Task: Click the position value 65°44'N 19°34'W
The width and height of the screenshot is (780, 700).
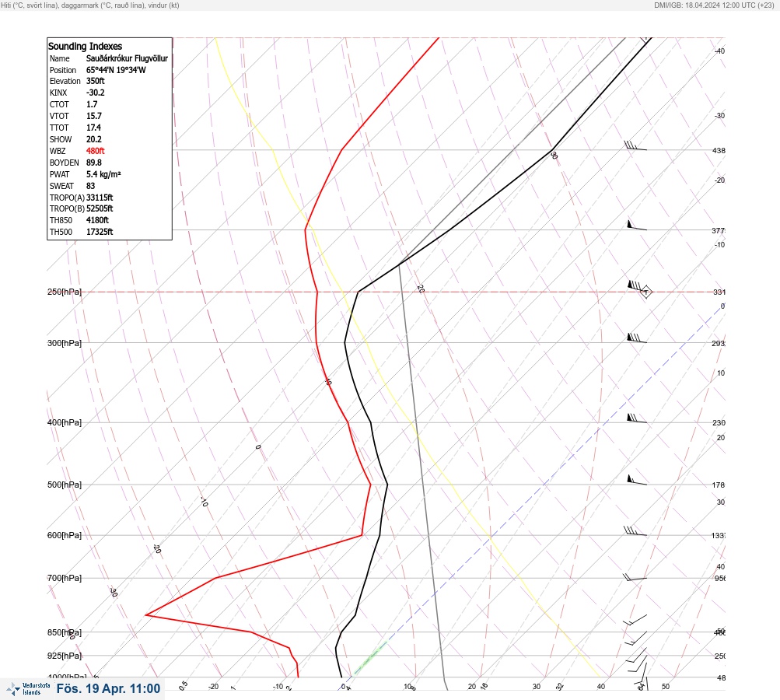Action: (116, 70)
